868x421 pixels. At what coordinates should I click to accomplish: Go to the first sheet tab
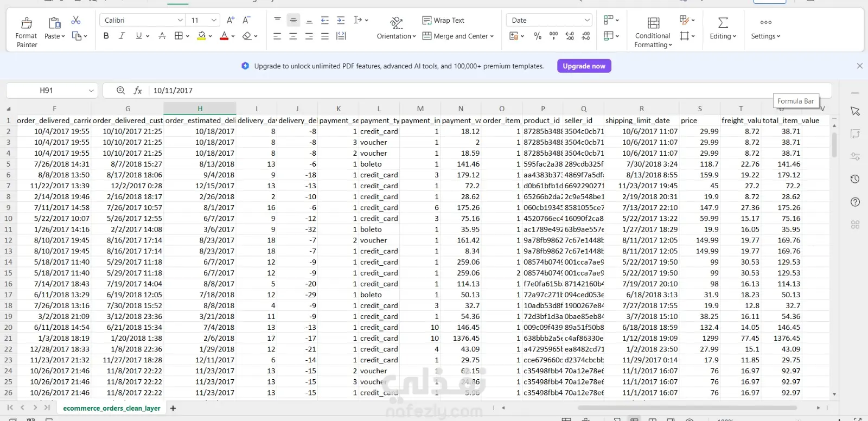coord(10,407)
